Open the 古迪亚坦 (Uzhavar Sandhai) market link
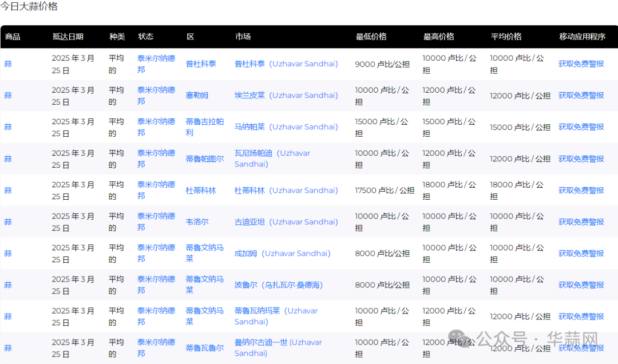The width and height of the screenshot is (618, 364). 286,222
